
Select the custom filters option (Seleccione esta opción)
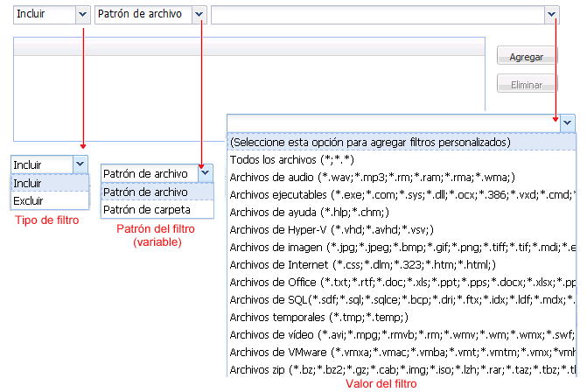tap(370, 142)
